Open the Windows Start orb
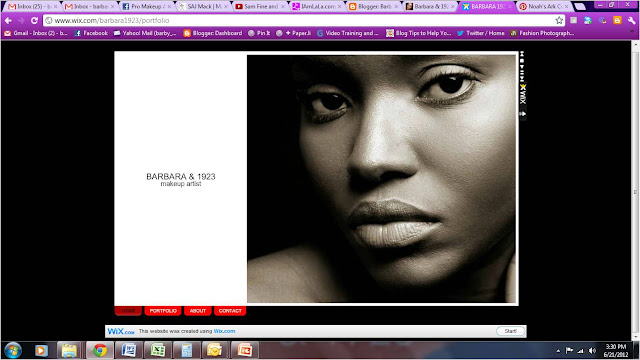This screenshot has width=640, height=360. (13, 350)
